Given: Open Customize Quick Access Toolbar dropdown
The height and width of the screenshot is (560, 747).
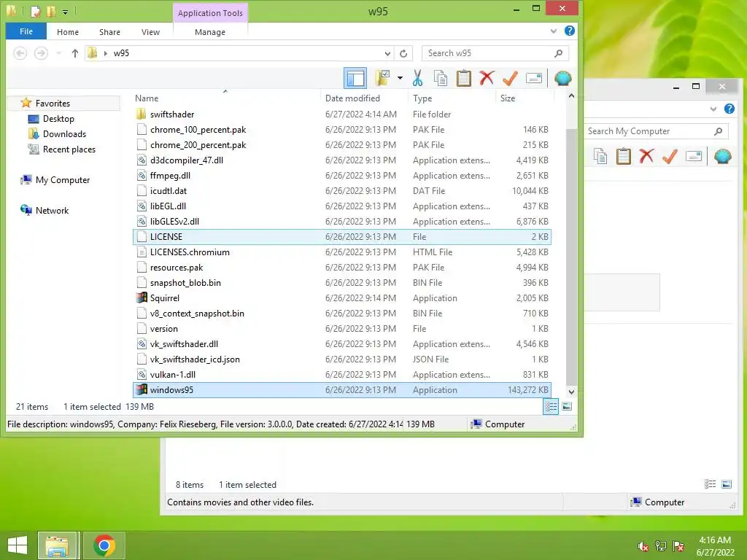Looking at the screenshot, I should coord(65,12).
